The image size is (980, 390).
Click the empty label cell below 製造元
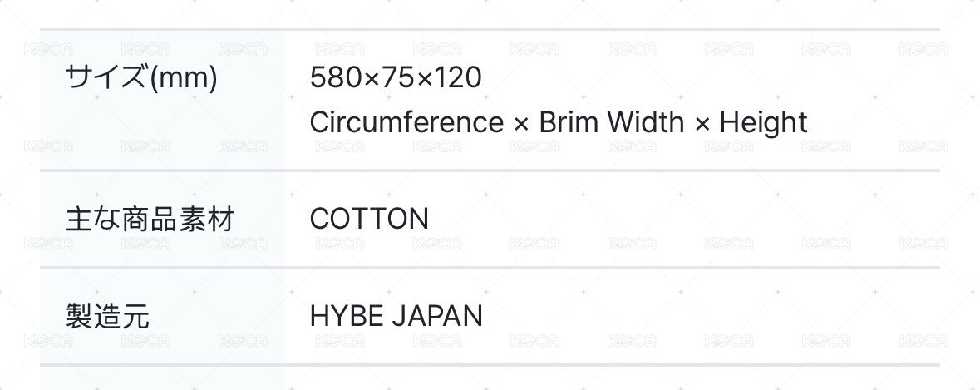click(x=162, y=378)
